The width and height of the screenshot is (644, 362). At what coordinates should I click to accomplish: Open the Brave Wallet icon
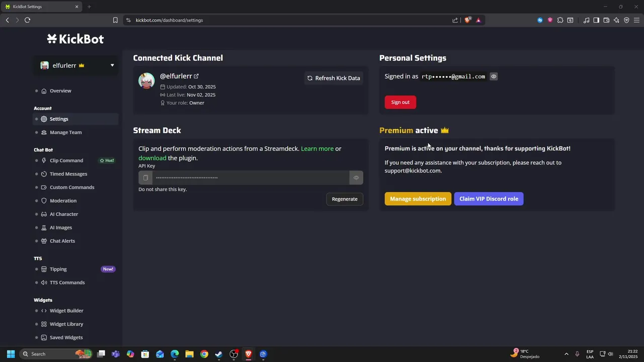coord(606,20)
